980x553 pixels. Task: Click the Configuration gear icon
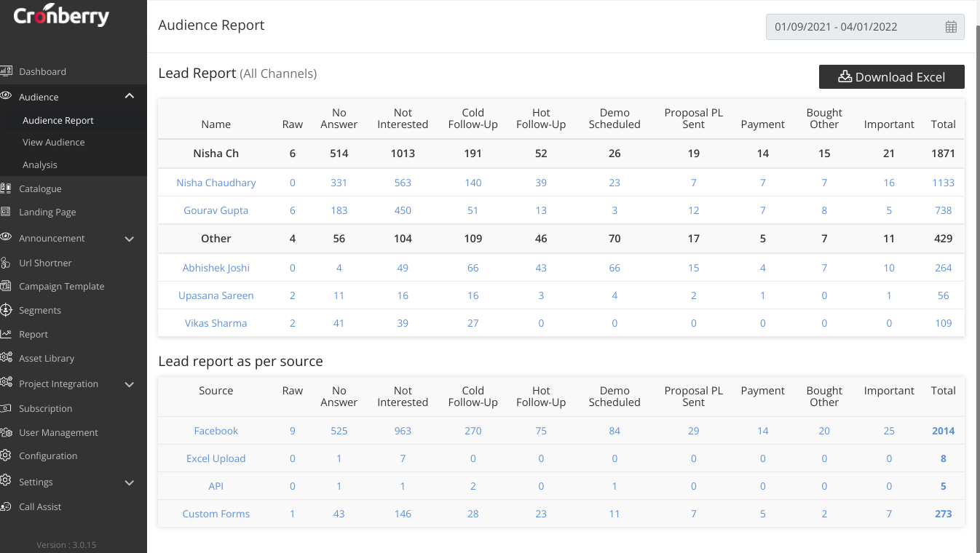coord(6,455)
